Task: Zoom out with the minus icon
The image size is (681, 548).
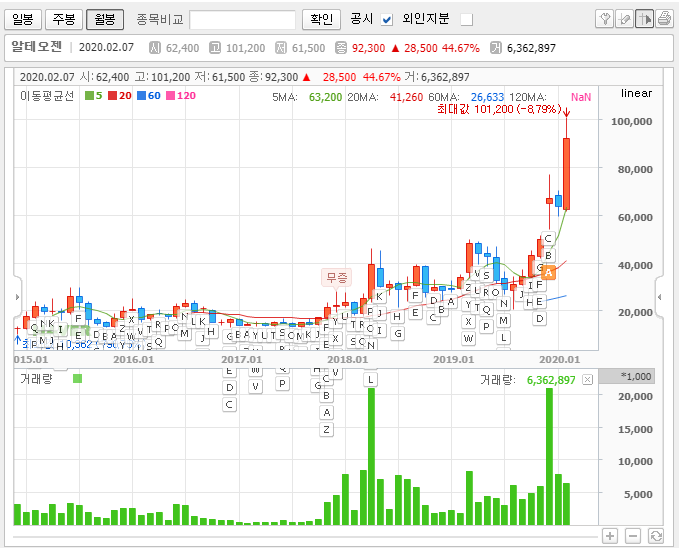Action: click(633, 536)
